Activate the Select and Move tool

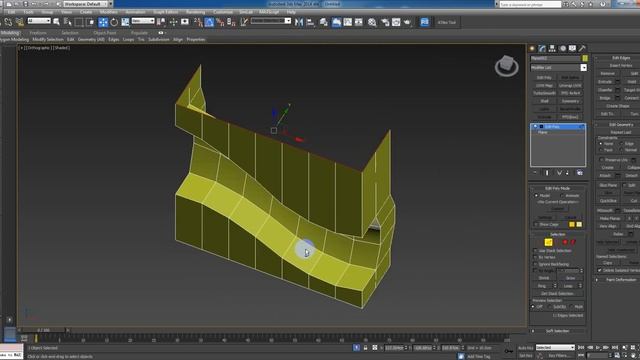103,22
